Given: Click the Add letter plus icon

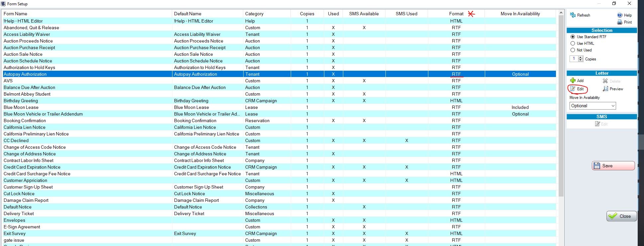Looking at the screenshot, I should 573,80.
